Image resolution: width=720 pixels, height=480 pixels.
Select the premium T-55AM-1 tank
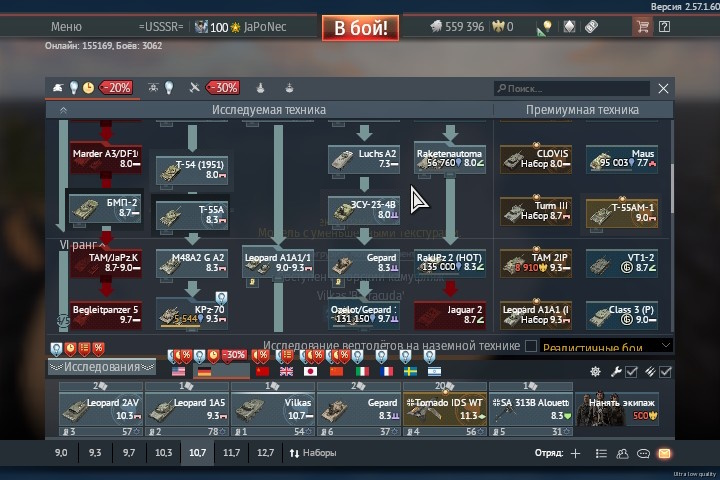[622, 213]
